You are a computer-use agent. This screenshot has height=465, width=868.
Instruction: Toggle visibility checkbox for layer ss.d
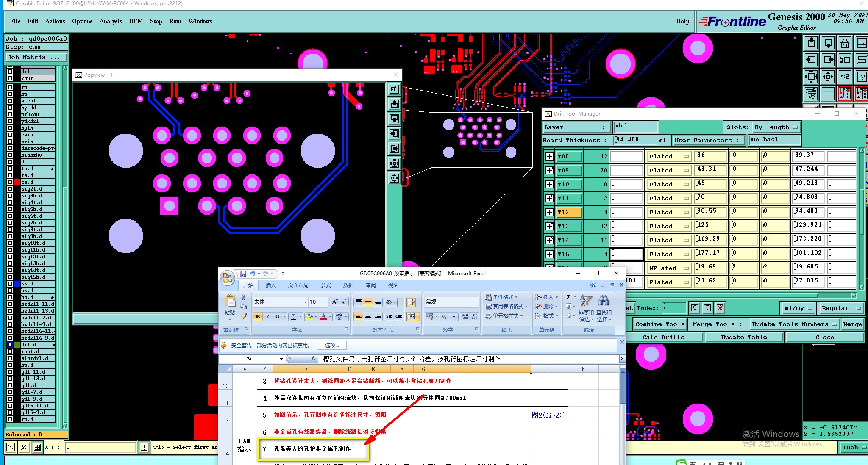click(x=10, y=284)
